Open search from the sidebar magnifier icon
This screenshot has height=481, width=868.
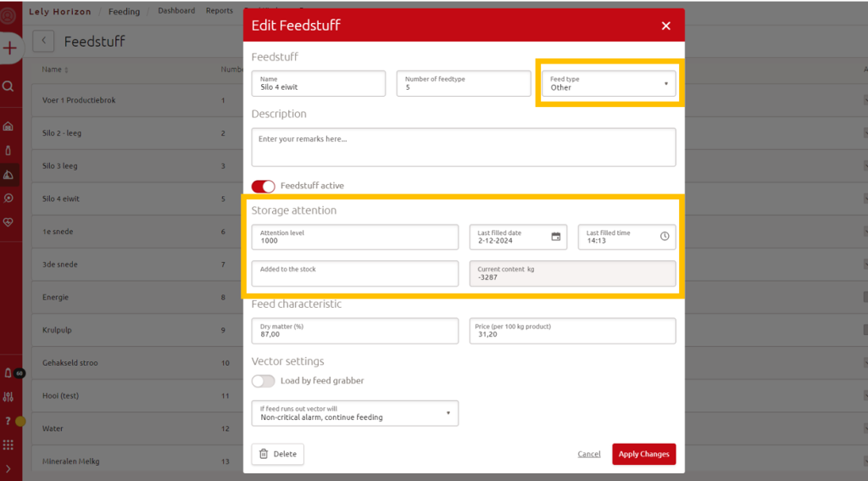(x=8, y=87)
